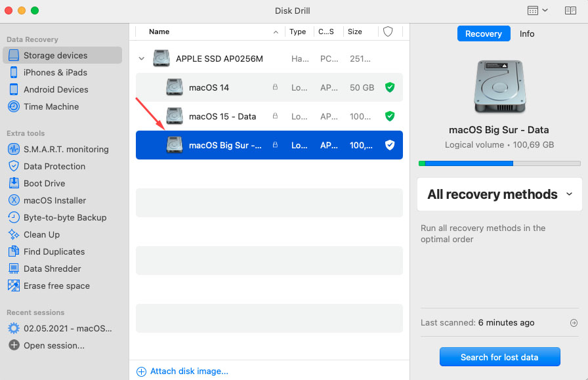Open the view options calendar-grid dropdown
Viewport: 588px width, 380px height.
537,11
